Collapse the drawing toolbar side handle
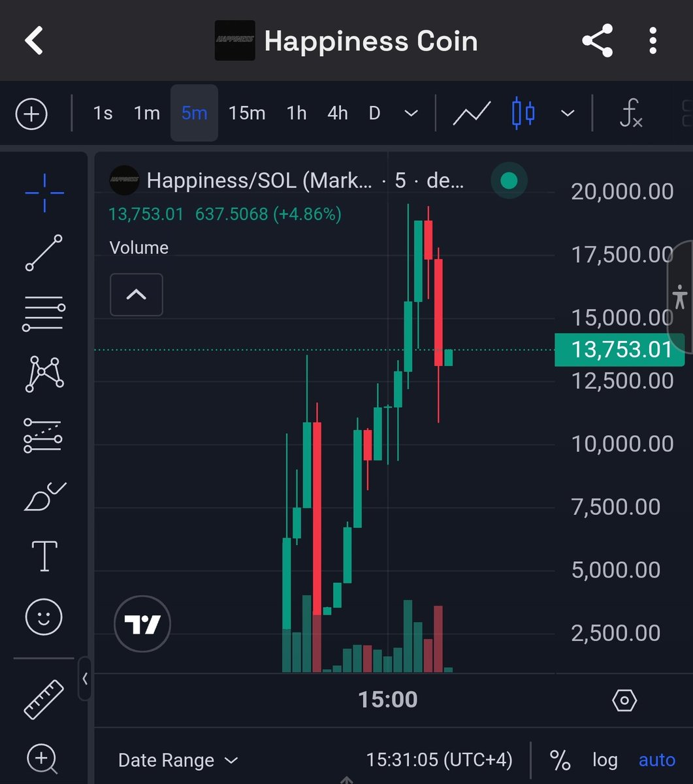Viewport: 693px width, 784px height. (85, 679)
